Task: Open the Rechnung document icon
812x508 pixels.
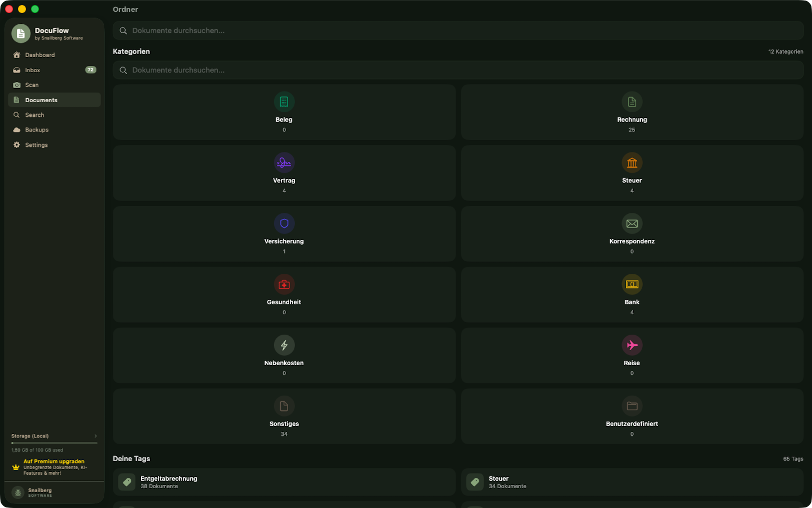Action: pyautogui.click(x=632, y=102)
